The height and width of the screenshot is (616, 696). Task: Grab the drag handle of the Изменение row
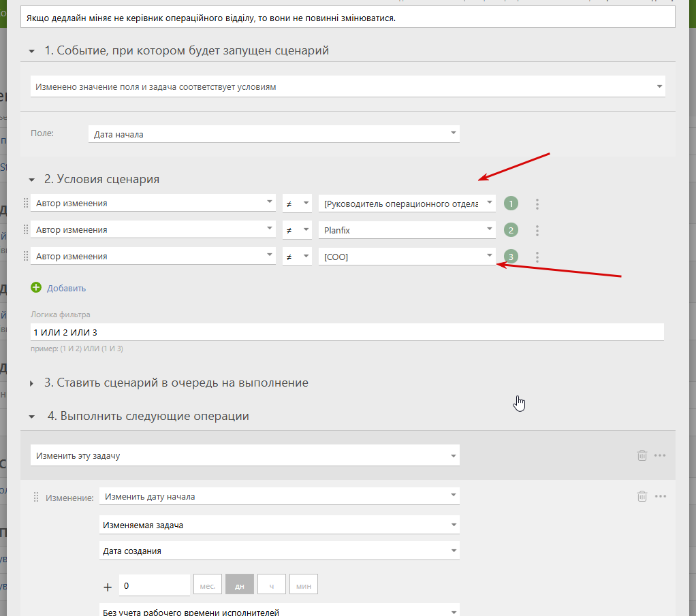[x=36, y=497]
